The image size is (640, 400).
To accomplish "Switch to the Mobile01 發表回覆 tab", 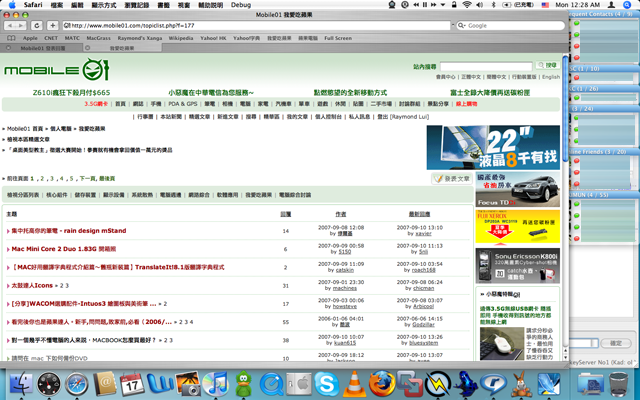I will click(x=43, y=48).
